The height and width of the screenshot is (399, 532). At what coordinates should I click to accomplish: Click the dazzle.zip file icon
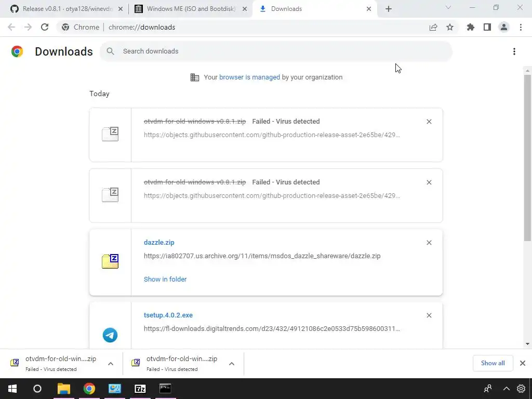[x=110, y=261]
